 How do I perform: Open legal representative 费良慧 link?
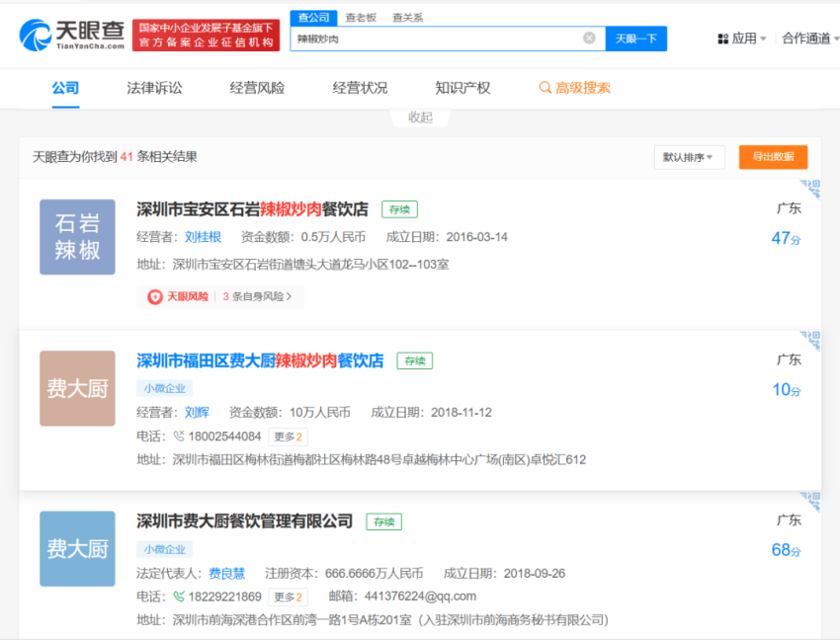pyautogui.click(x=226, y=574)
